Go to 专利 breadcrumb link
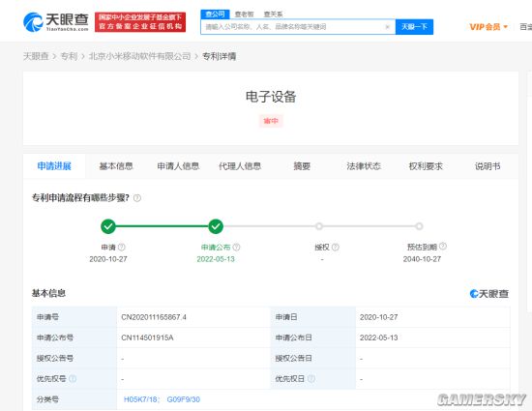 (69, 56)
